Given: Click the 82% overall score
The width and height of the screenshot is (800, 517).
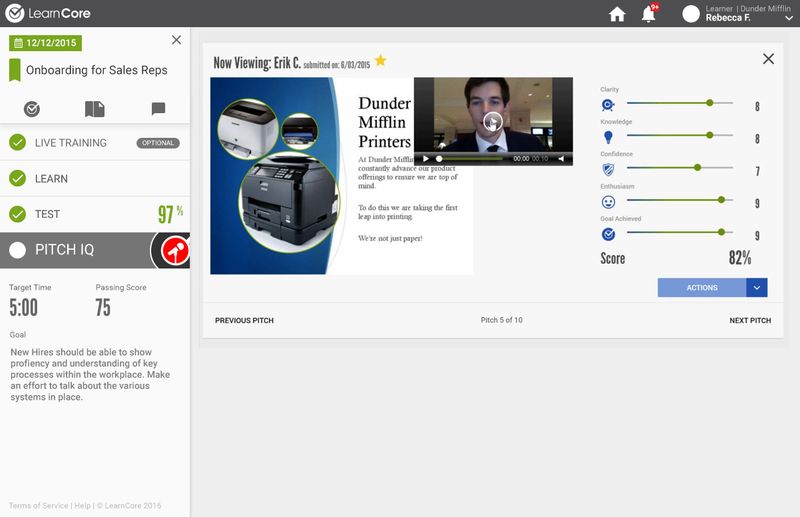Looking at the screenshot, I should pos(740,258).
